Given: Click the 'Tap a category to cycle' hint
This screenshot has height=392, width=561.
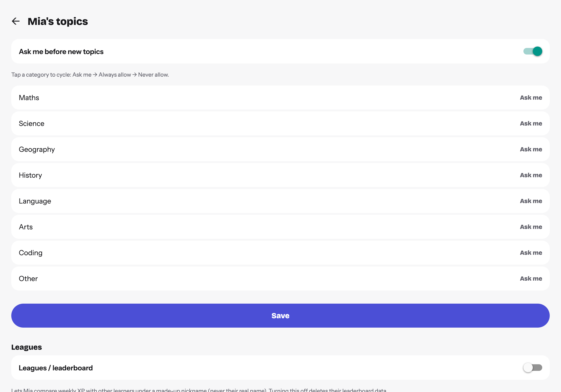Looking at the screenshot, I should pos(90,74).
